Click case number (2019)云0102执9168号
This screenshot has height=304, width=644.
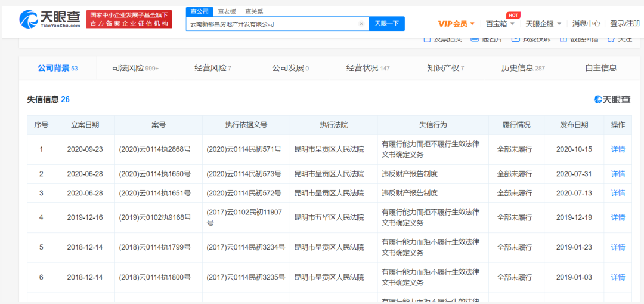(155, 217)
